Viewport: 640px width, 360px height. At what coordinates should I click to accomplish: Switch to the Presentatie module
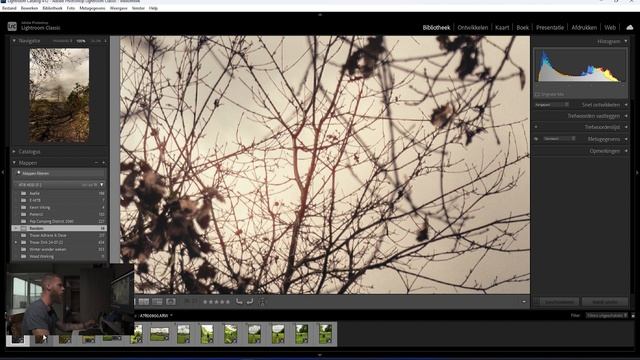(x=550, y=28)
